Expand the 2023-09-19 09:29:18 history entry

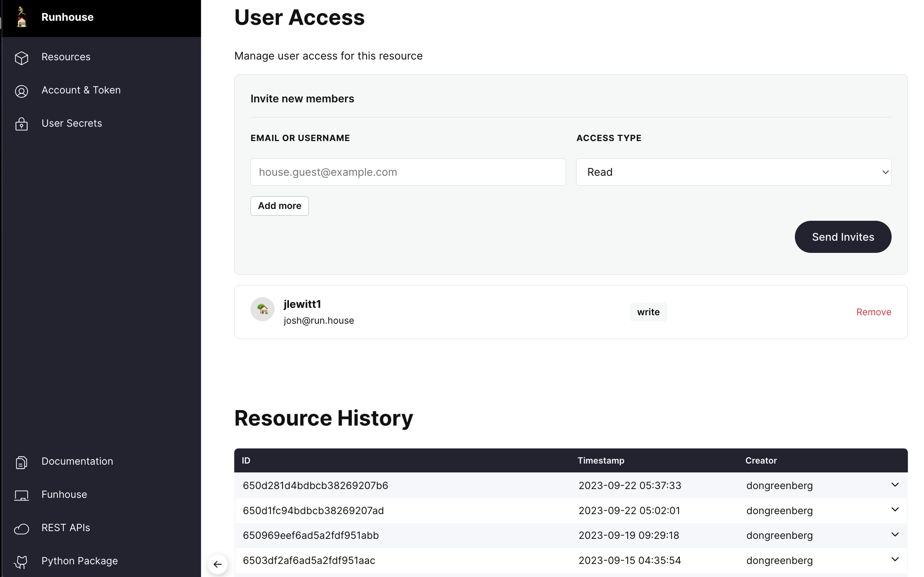click(895, 534)
